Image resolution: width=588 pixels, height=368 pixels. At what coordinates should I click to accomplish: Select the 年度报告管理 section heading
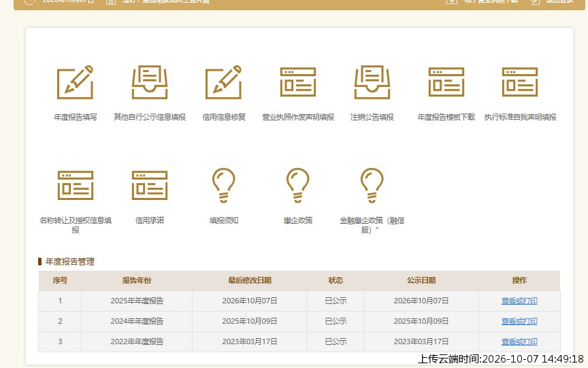pos(69,262)
